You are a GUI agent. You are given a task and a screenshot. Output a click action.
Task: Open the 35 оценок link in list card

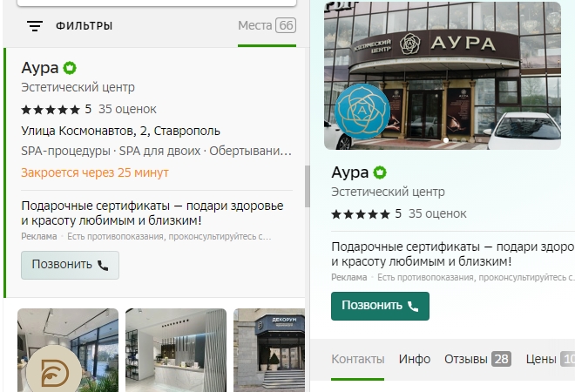pos(127,110)
